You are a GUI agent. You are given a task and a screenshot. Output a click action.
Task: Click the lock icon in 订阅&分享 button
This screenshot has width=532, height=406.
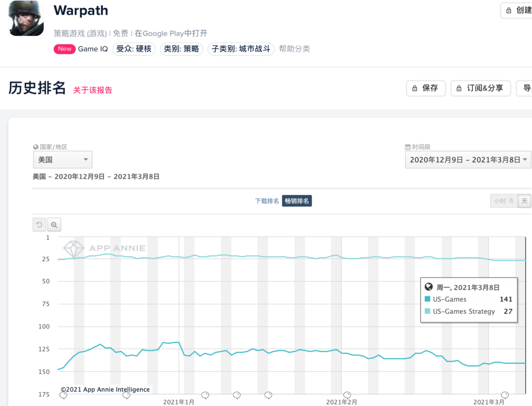(459, 89)
